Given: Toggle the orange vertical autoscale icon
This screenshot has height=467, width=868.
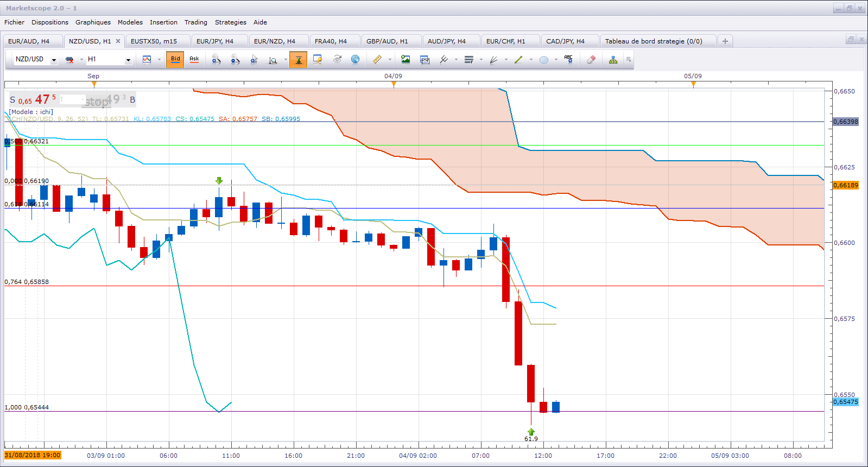Looking at the screenshot, I should coord(298,60).
